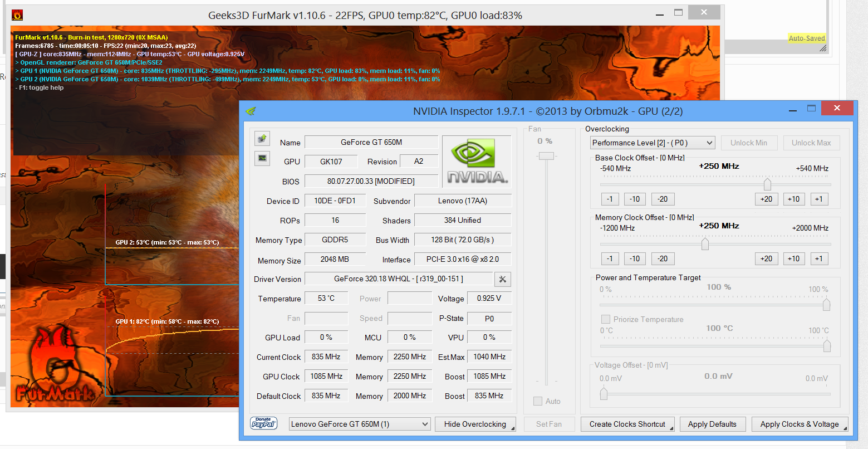Screen dimensions: 868x449
Task: Click the Voltage Offset slider thumb
Action: [x=604, y=393]
